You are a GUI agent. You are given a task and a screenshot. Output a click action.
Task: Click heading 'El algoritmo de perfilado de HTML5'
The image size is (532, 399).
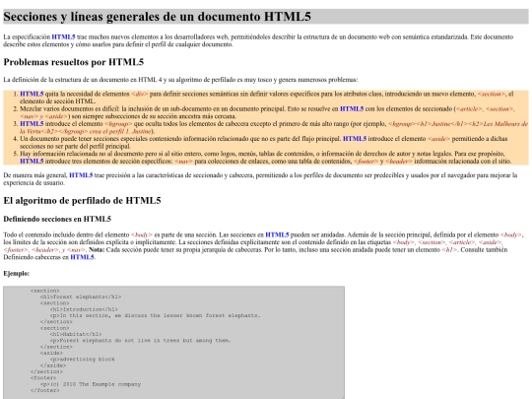pos(82,201)
